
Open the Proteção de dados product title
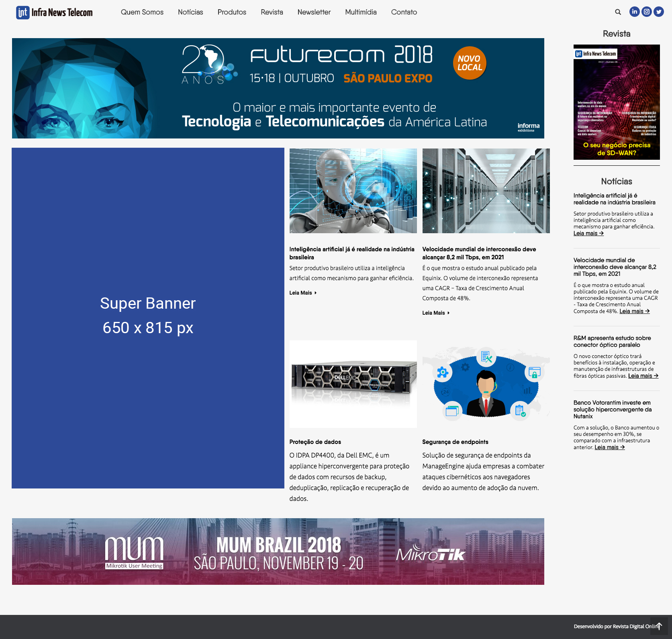[315, 442]
